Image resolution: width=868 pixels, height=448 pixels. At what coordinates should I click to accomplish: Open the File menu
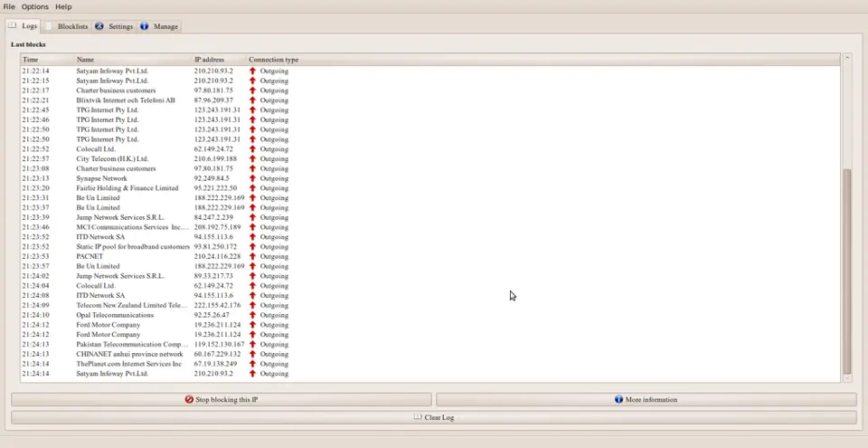pyautogui.click(x=9, y=6)
